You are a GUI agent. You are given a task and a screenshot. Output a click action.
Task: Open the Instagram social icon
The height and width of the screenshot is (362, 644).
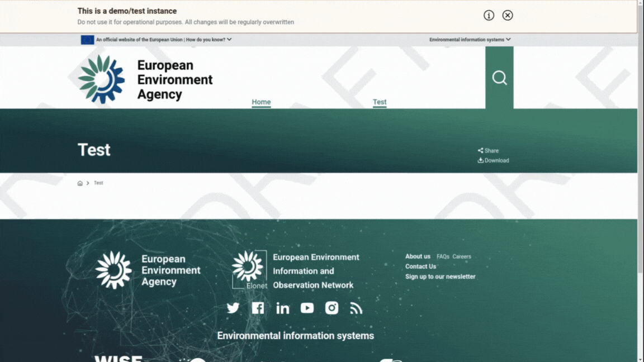[332, 308]
